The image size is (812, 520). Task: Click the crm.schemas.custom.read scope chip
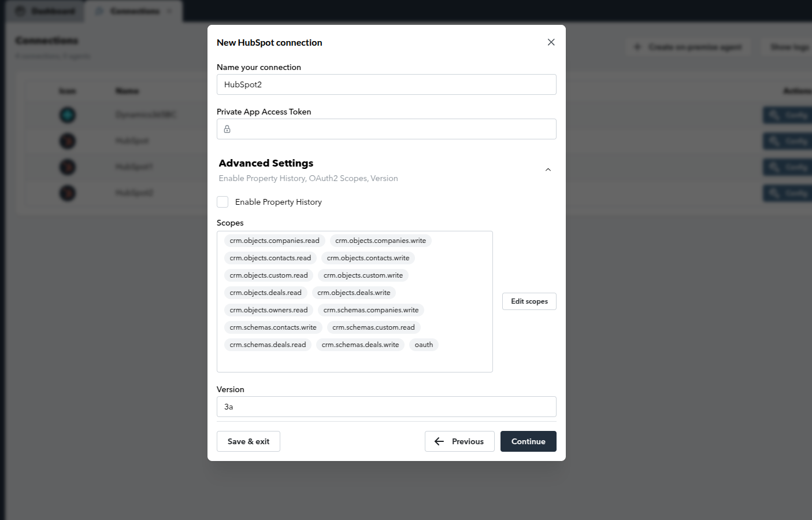[373, 327]
